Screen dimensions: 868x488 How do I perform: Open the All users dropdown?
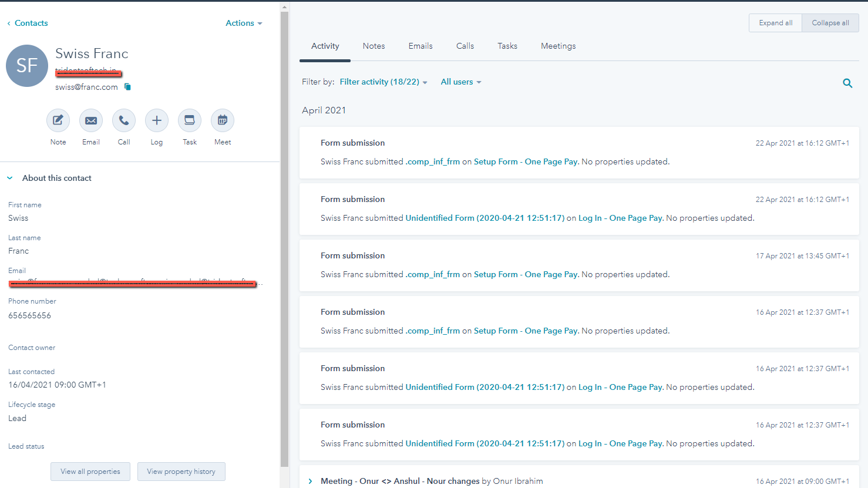click(460, 82)
